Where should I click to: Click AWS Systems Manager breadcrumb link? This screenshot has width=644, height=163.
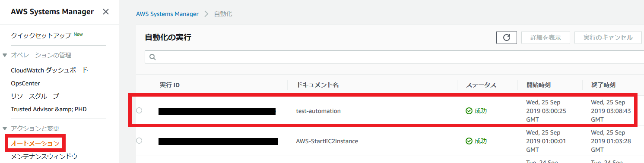167,14
